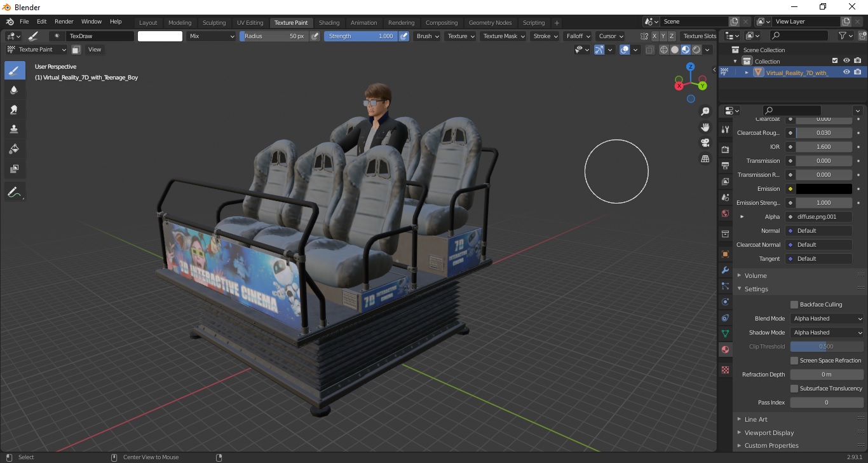This screenshot has width=868, height=463.
Task: Switch to wireframe viewport shading
Action: coord(664,50)
